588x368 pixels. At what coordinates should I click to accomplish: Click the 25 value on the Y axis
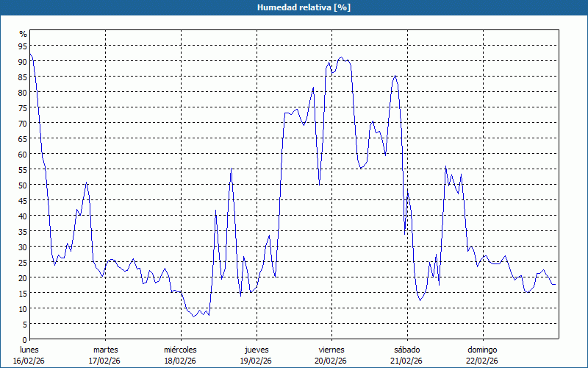(x=23, y=263)
